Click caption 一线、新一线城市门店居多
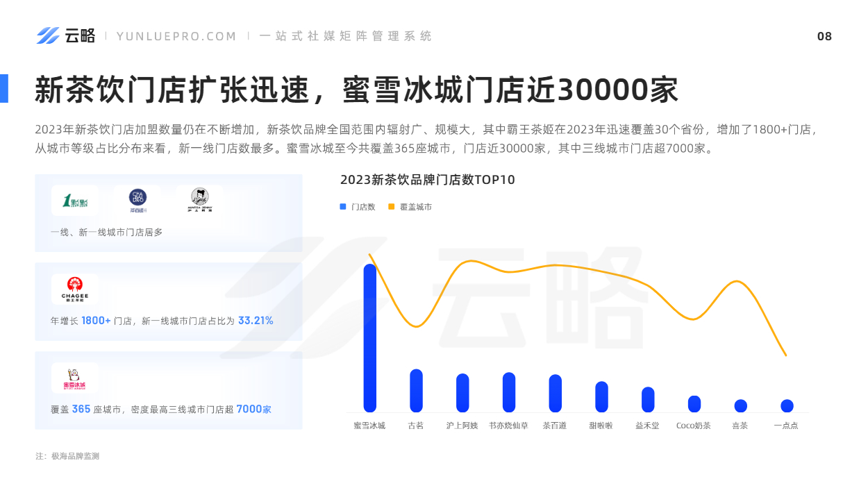Image resolution: width=868 pixels, height=488 pixels. 106,233
